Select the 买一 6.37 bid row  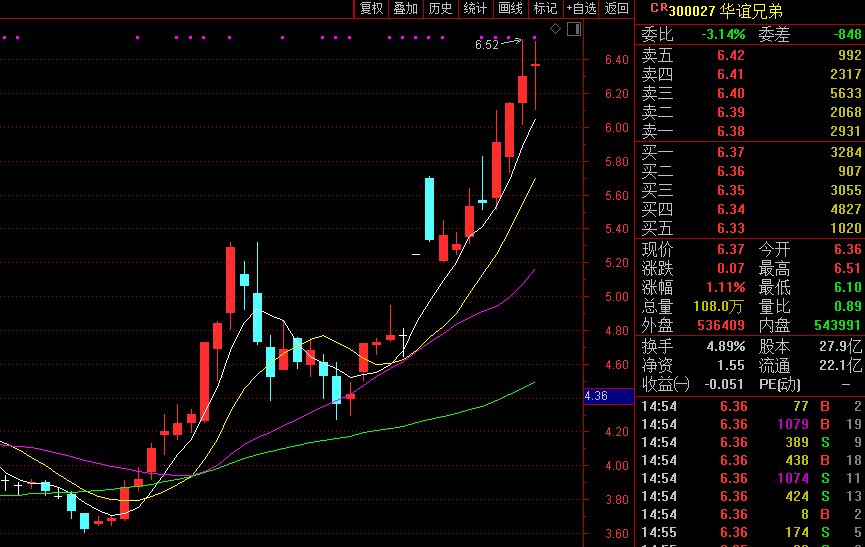point(750,152)
